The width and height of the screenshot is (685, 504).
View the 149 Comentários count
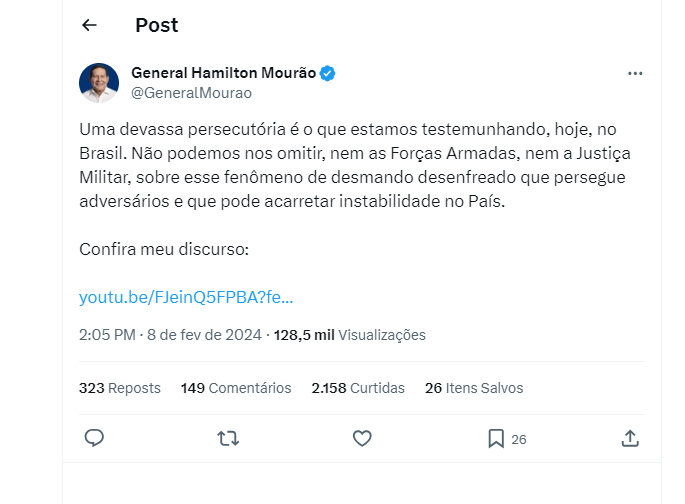point(236,388)
